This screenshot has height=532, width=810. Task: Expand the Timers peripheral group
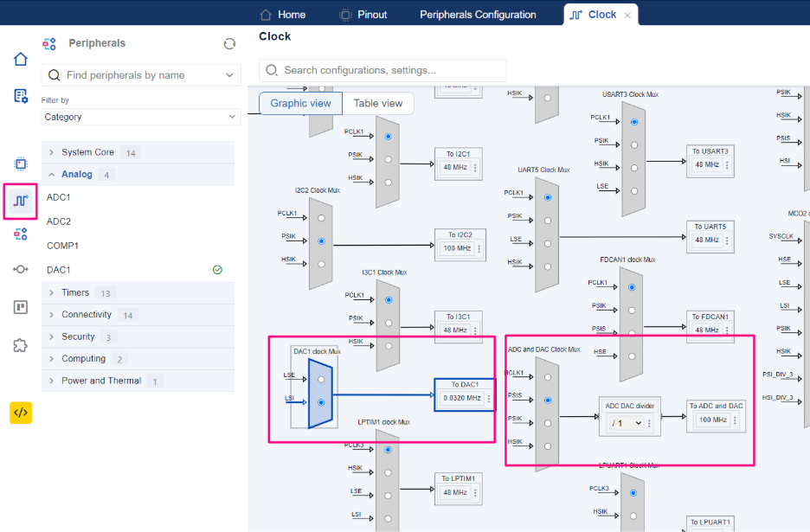pos(75,292)
